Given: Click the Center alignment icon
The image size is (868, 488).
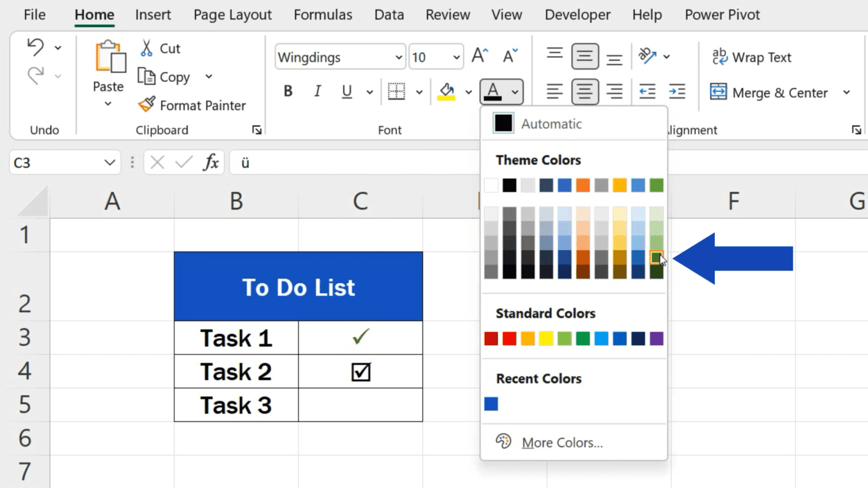Looking at the screenshot, I should [585, 91].
